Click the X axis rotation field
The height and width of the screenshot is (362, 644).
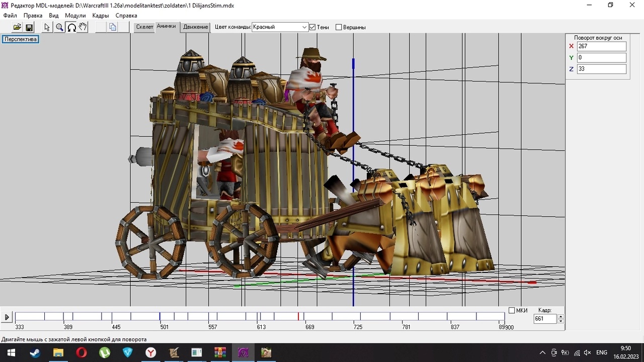[x=601, y=46]
